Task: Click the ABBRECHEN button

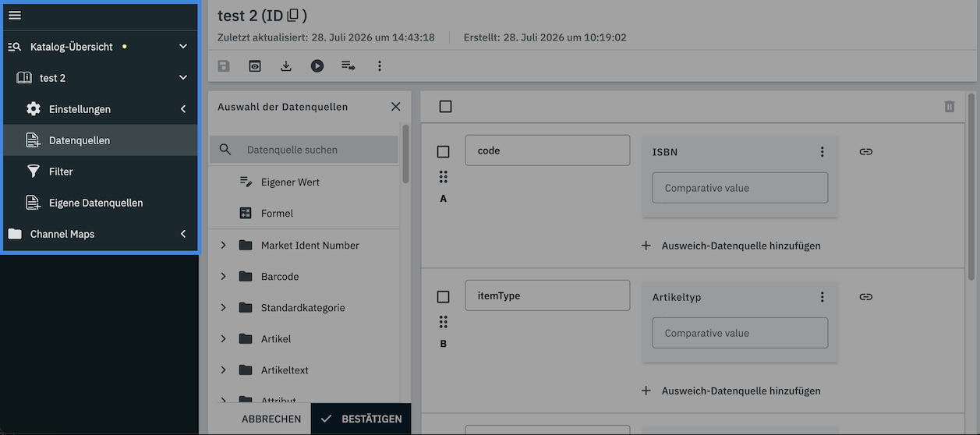Action: point(271,419)
